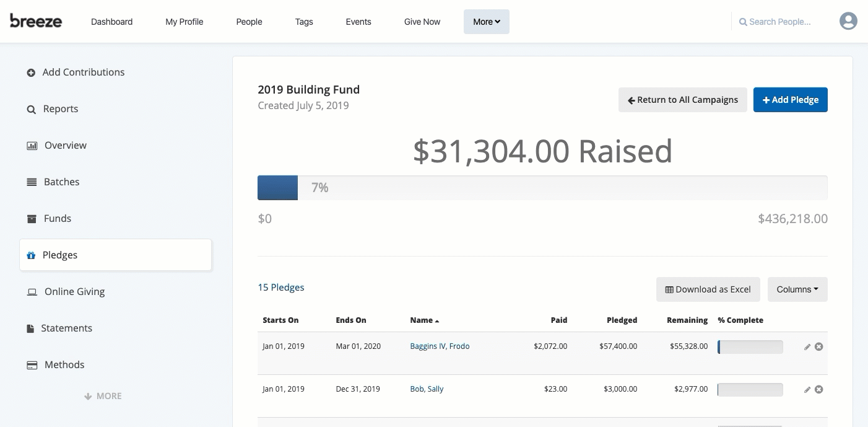Open the Columns dropdown

pyautogui.click(x=797, y=289)
